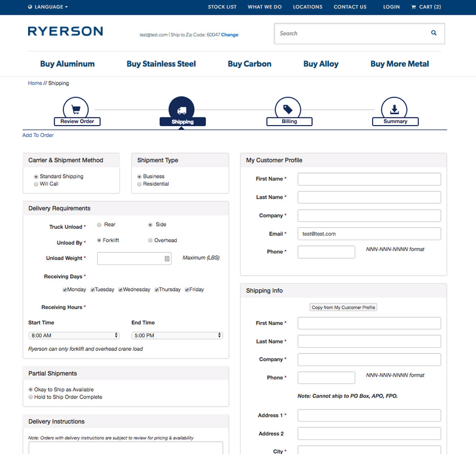Screen dimensions: 476x476
Task: Open Buy Aluminum category
Action: click(x=68, y=64)
